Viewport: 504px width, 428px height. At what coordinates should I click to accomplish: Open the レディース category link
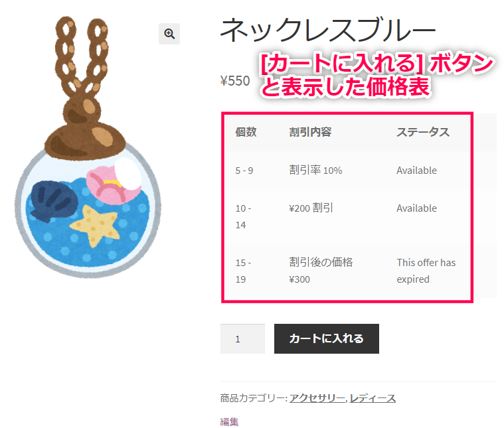click(x=373, y=398)
